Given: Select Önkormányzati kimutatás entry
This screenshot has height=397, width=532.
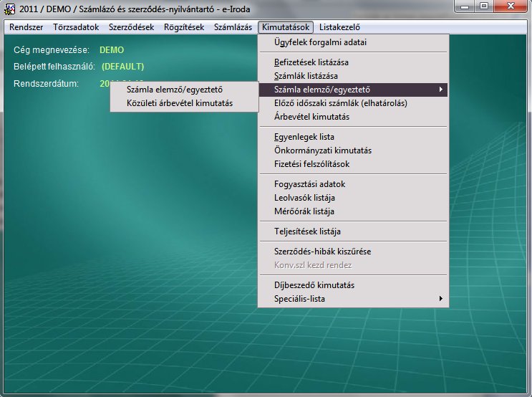Looking at the screenshot, I should click(x=323, y=150).
